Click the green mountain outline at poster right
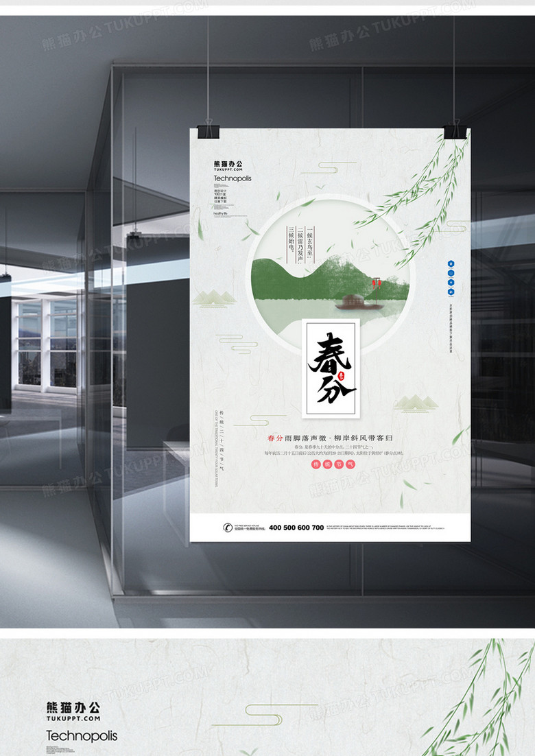The height and width of the screenshot is (756, 535). (x=418, y=402)
